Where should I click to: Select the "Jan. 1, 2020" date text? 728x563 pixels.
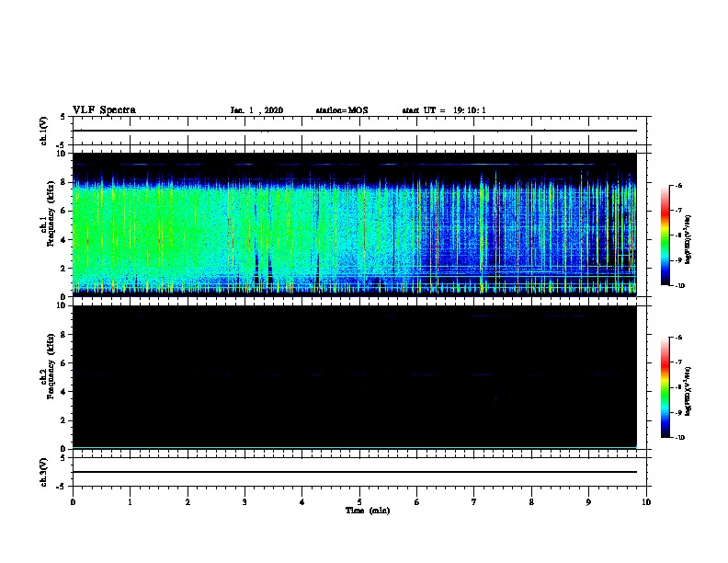256,110
